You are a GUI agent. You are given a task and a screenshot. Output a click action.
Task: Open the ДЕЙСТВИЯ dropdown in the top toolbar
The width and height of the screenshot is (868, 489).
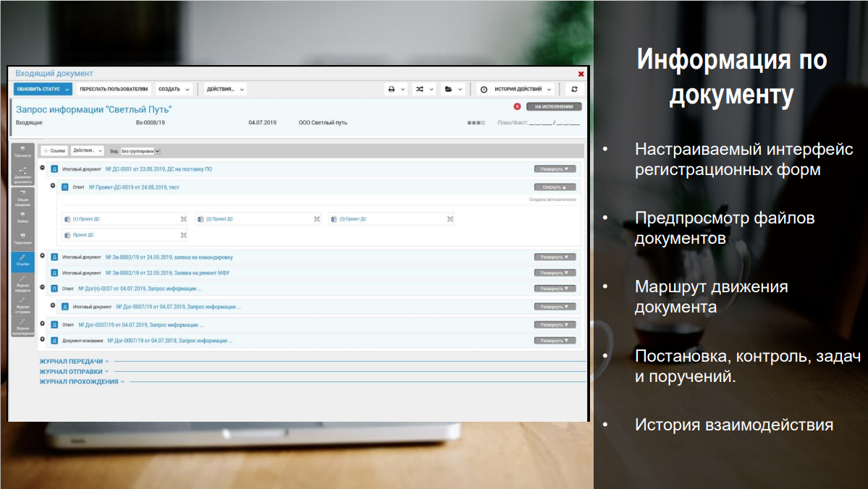pos(225,89)
